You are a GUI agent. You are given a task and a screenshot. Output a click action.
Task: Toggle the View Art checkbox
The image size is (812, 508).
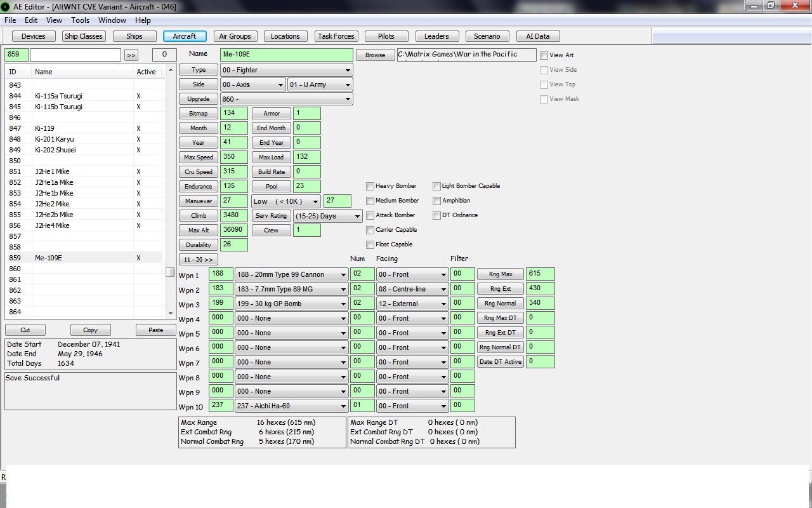tap(544, 55)
